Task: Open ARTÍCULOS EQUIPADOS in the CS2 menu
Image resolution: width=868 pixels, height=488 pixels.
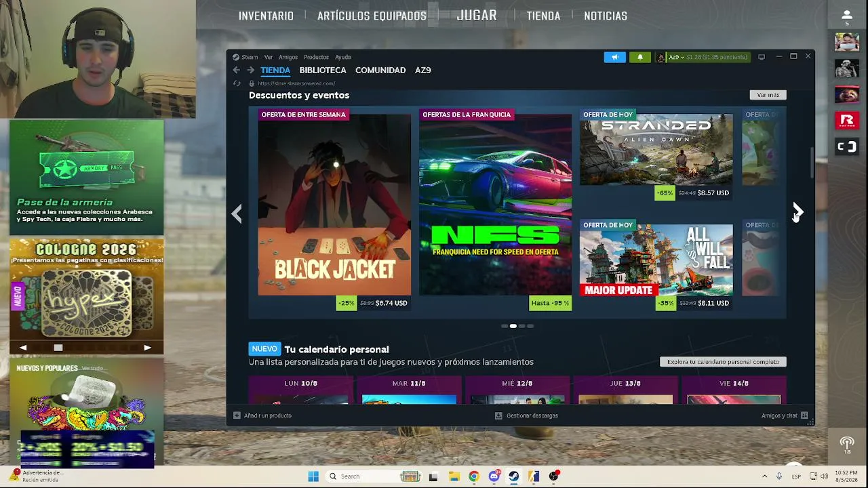Action: click(x=372, y=16)
